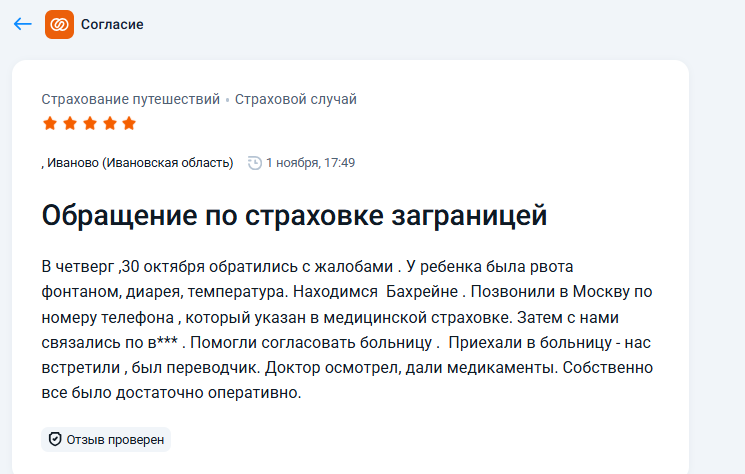Click the first rating star

pos(49,124)
